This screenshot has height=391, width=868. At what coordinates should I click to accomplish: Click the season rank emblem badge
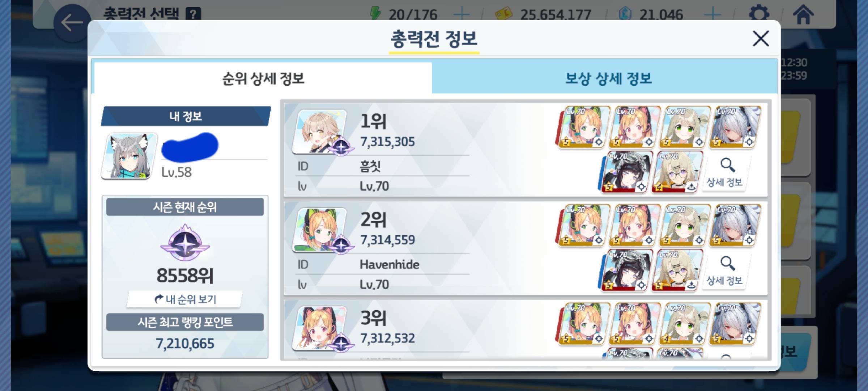coord(185,243)
